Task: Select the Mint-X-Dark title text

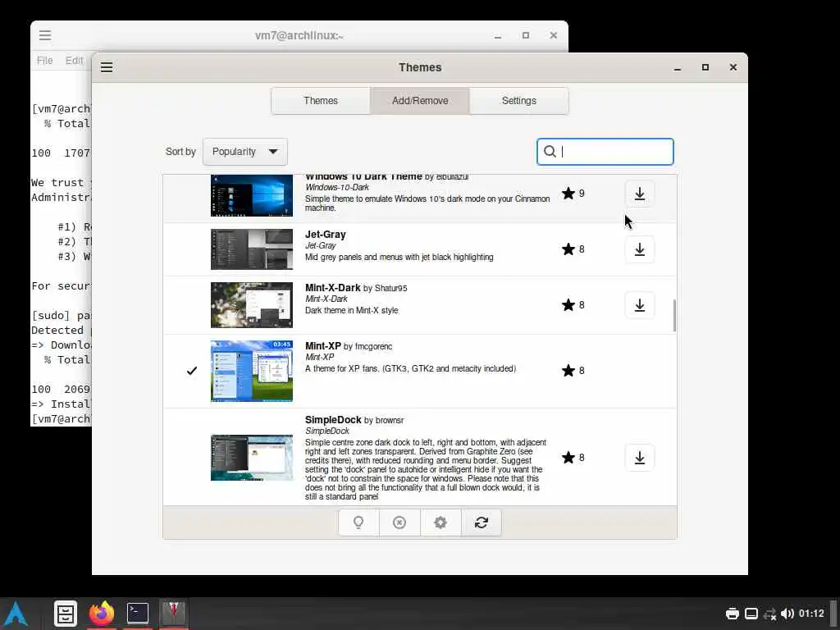Action: tap(333, 288)
